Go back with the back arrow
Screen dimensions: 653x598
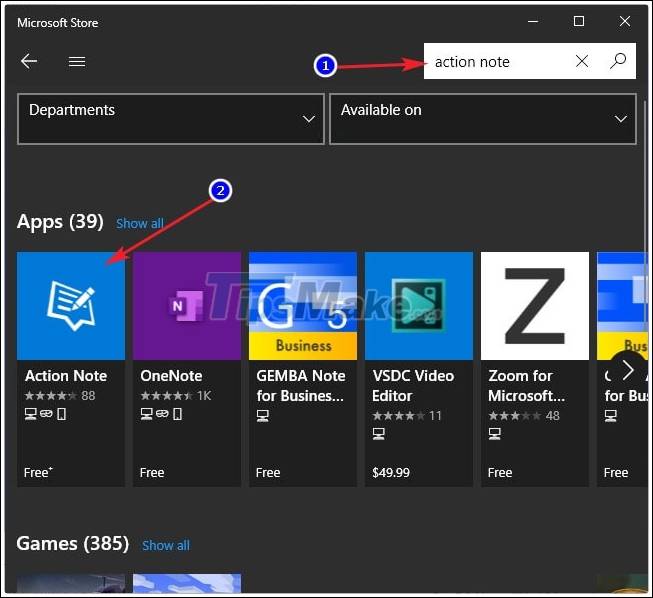pyautogui.click(x=29, y=61)
